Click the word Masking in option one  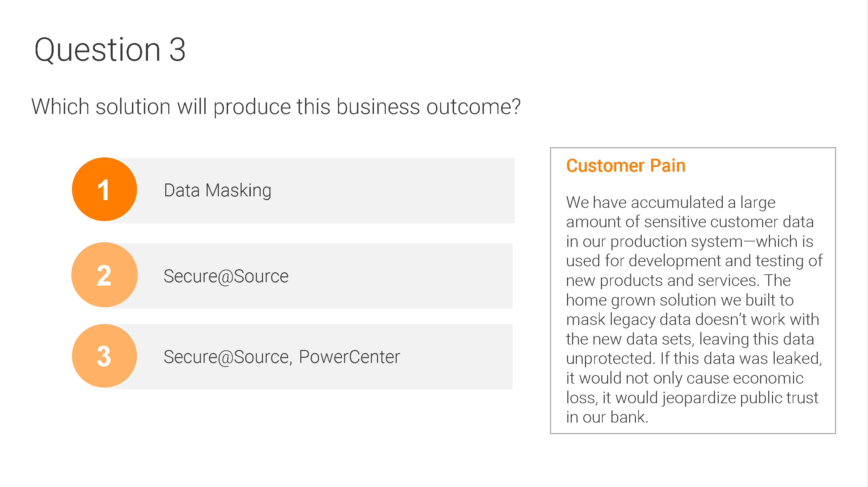tap(238, 191)
